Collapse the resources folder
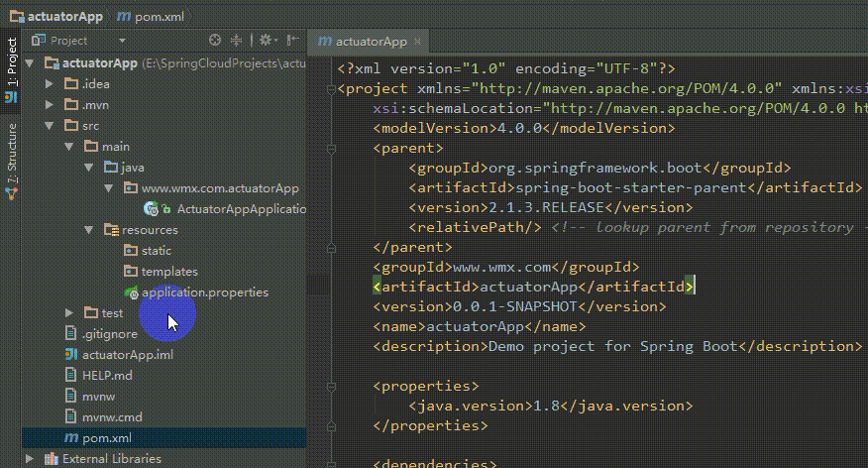The width and height of the screenshot is (868, 468). [89, 230]
